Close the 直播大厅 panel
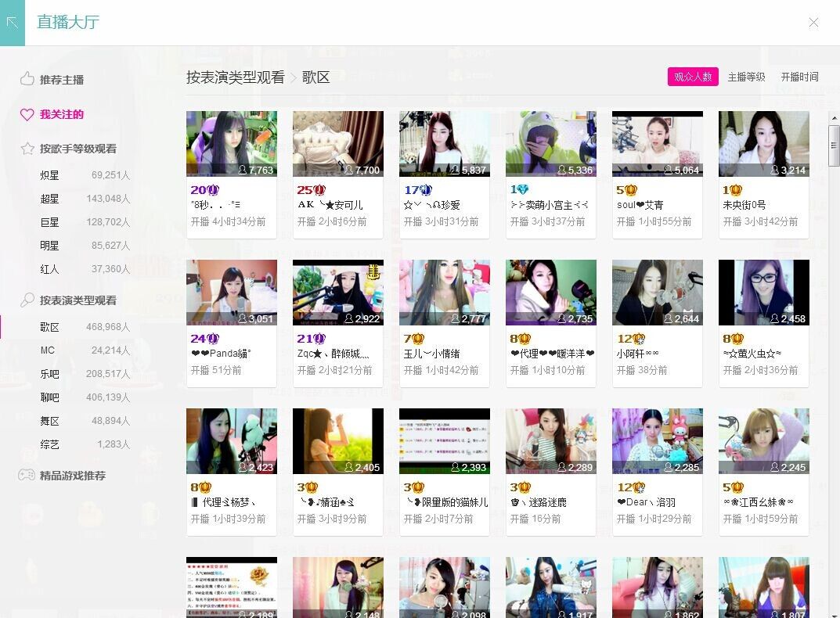 (x=813, y=23)
